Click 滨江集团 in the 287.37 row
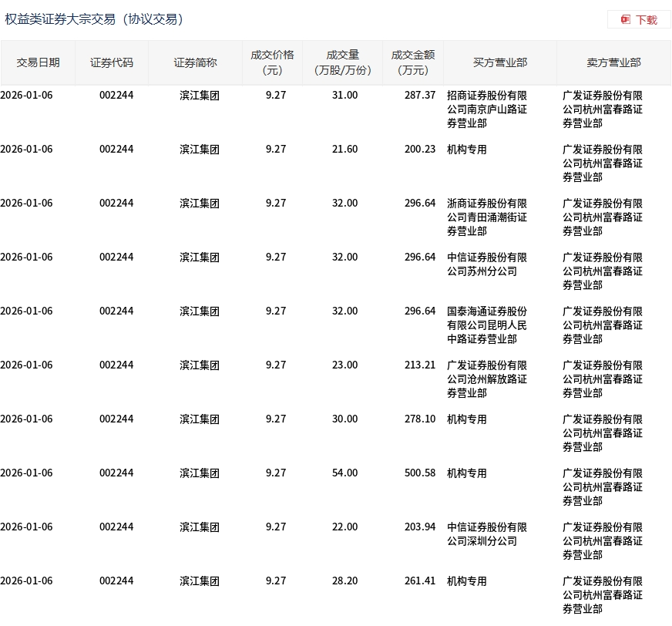 click(x=200, y=95)
